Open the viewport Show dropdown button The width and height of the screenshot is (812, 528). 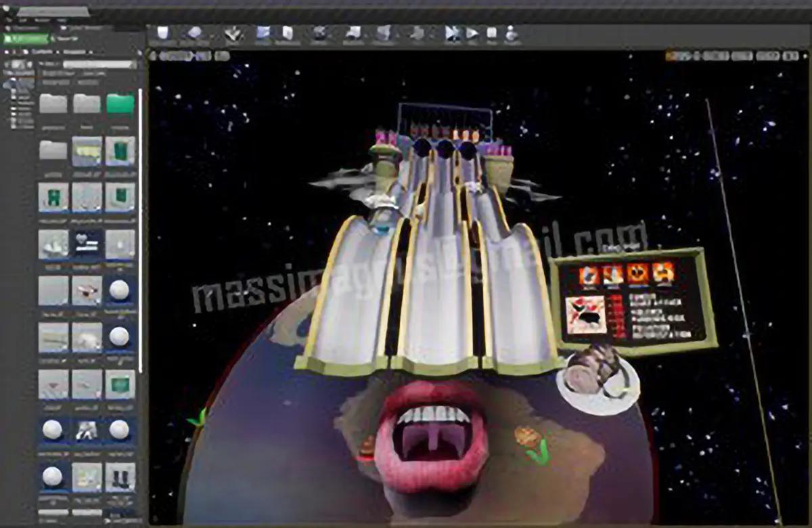[222, 56]
